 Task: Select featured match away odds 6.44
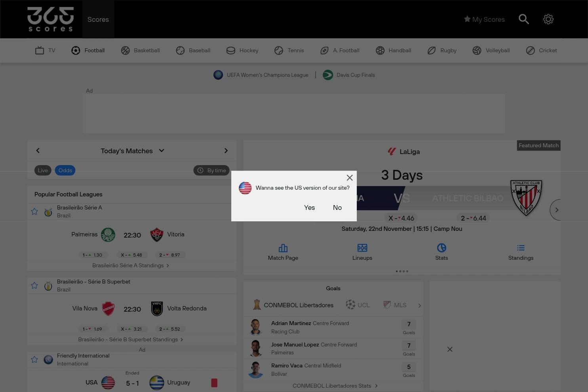click(473, 218)
